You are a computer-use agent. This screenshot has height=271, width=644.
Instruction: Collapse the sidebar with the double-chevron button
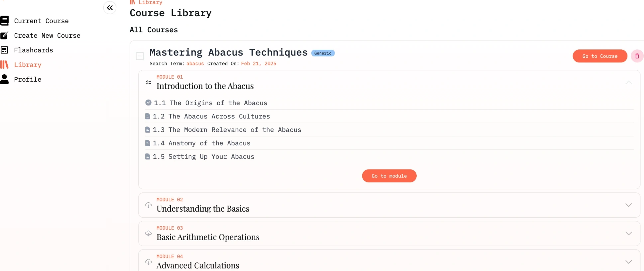[110, 8]
